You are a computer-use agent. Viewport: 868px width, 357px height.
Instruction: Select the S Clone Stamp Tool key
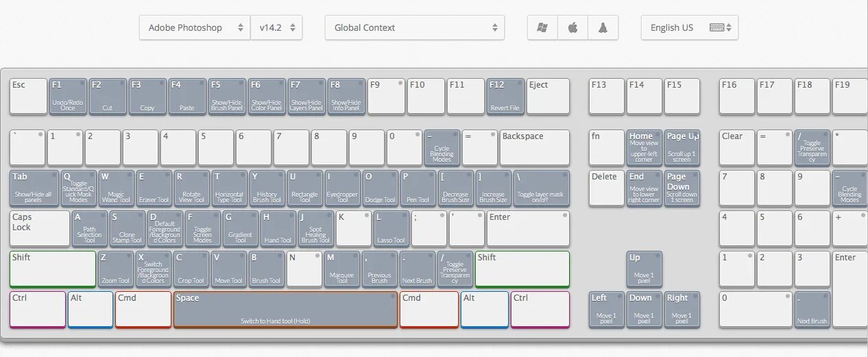tap(128, 229)
